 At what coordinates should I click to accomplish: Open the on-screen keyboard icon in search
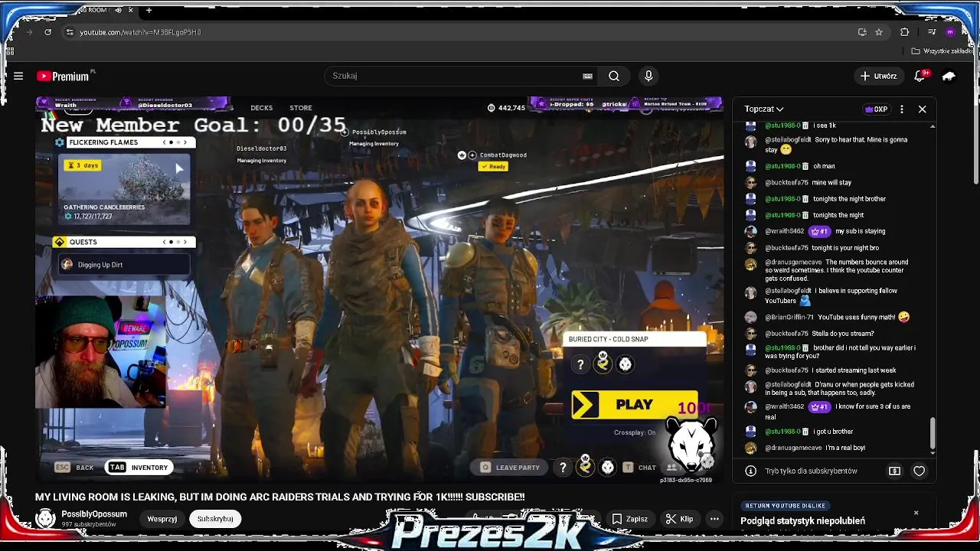(x=587, y=76)
